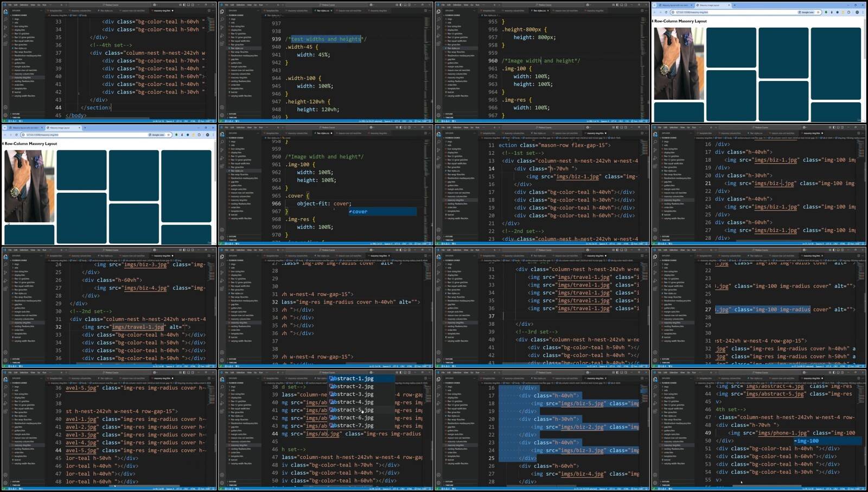This screenshot has width=868, height=492.
Task: Open Search view in frame ending with </section>
Action: (x=5, y=20)
